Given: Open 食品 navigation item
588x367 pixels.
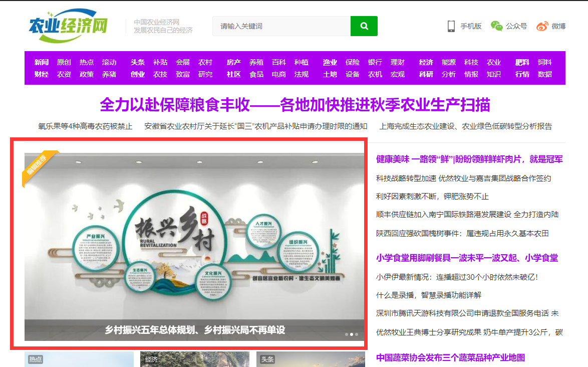Looking at the screenshot, I should point(256,74).
